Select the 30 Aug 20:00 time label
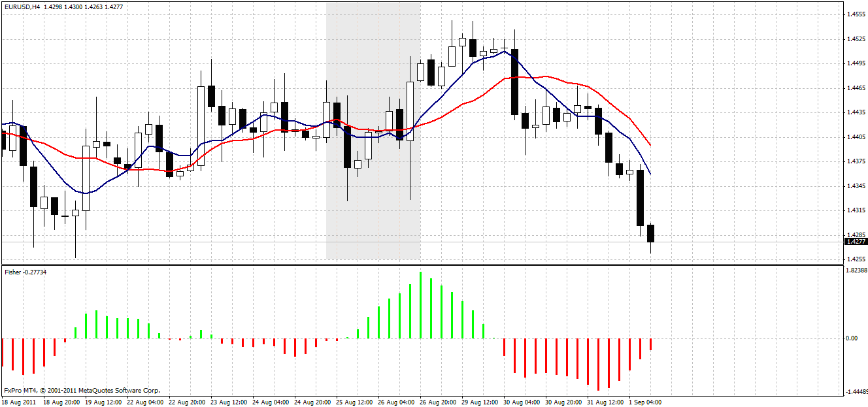868x407 pixels. (563, 402)
